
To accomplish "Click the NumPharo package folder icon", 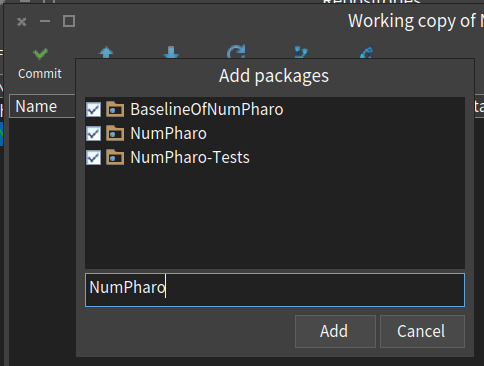I will (x=115, y=133).
